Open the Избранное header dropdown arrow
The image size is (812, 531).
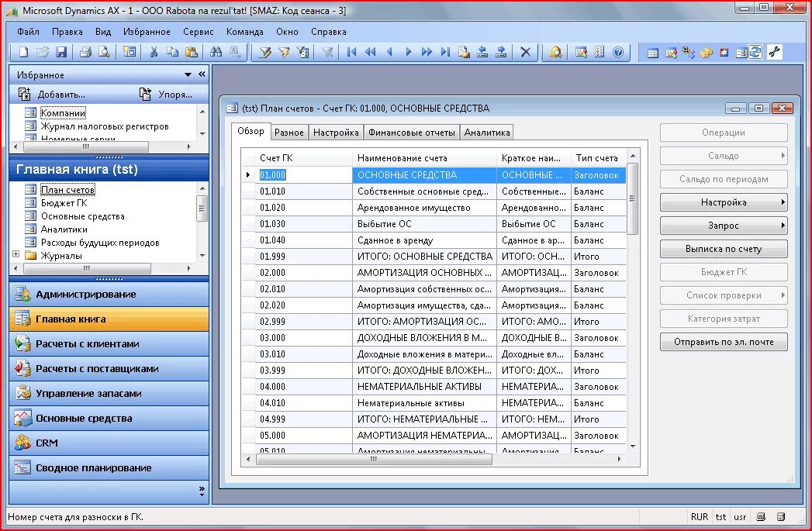[x=188, y=74]
